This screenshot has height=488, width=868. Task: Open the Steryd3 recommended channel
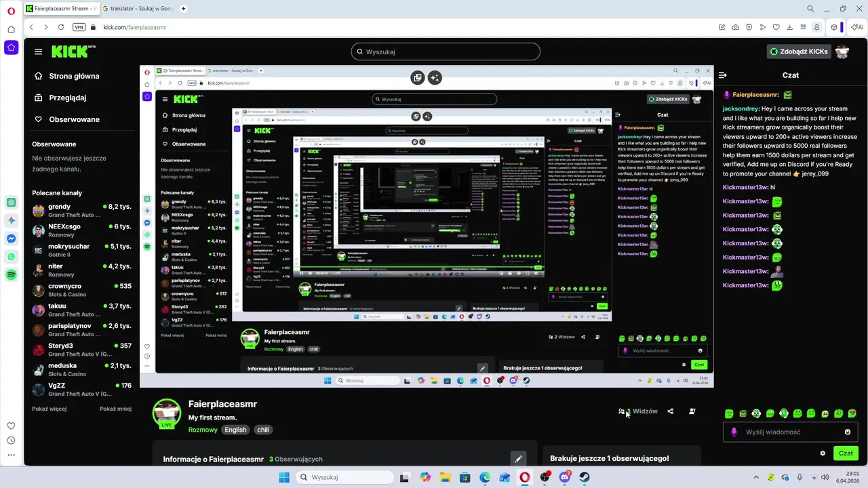click(x=82, y=350)
